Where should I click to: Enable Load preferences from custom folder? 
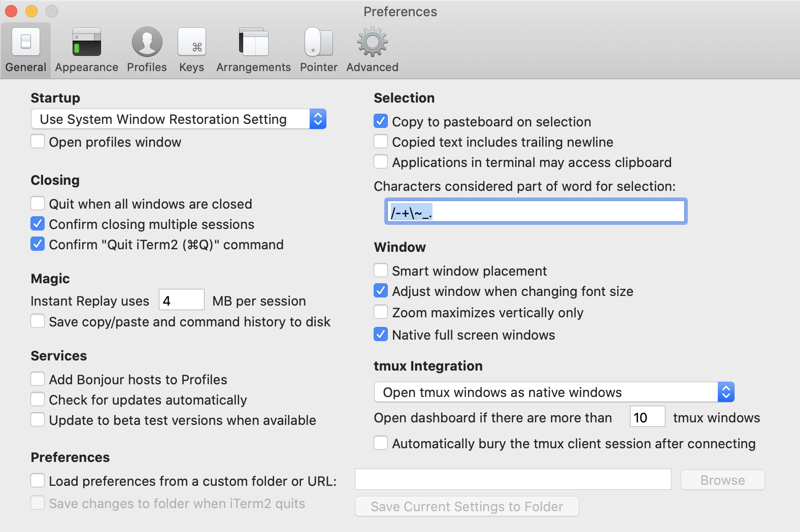point(38,480)
